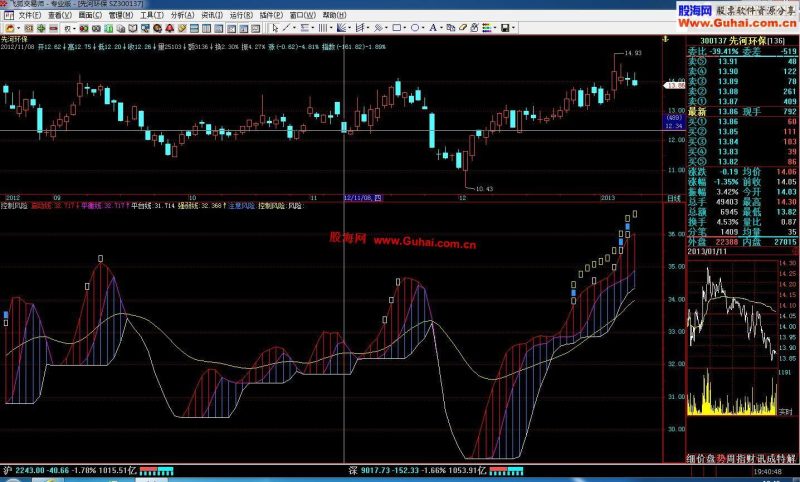Select the arrow pointer tool in the drawing toolbar
This screenshot has width=800, height=482.
(x=275, y=28)
